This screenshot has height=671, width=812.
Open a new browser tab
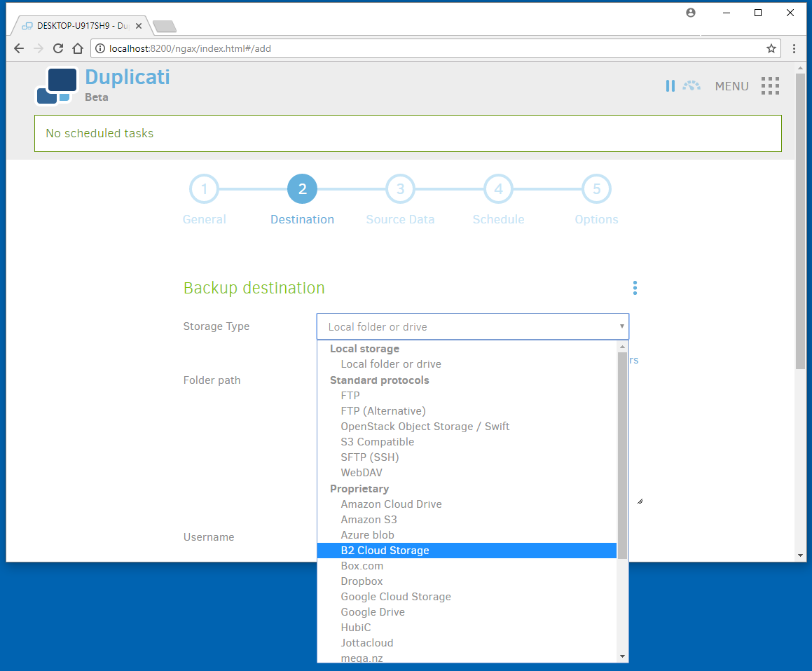pos(165,26)
